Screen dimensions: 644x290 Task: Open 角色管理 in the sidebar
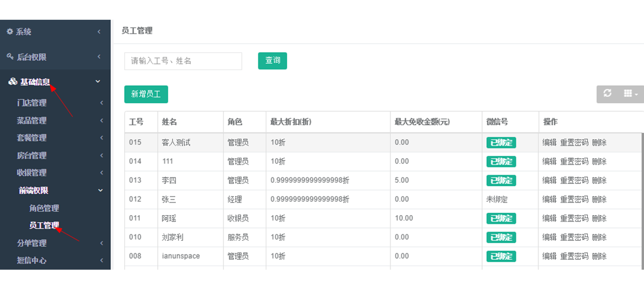[44, 208]
